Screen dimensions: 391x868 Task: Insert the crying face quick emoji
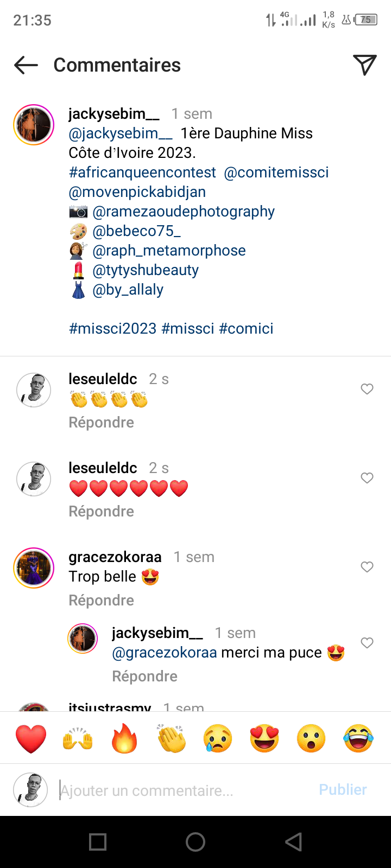pos(218,738)
